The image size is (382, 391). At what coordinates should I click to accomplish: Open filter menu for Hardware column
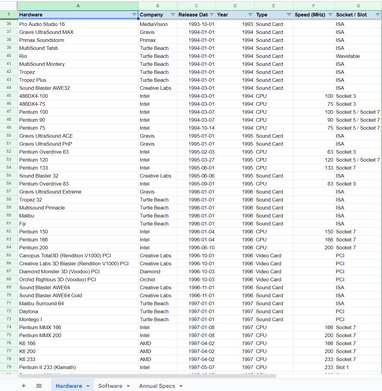(134, 15)
